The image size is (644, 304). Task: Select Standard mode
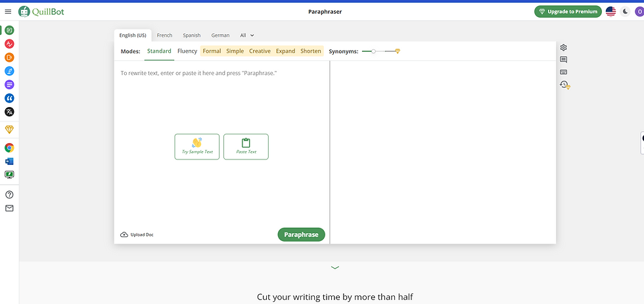pyautogui.click(x=159, y=51)
